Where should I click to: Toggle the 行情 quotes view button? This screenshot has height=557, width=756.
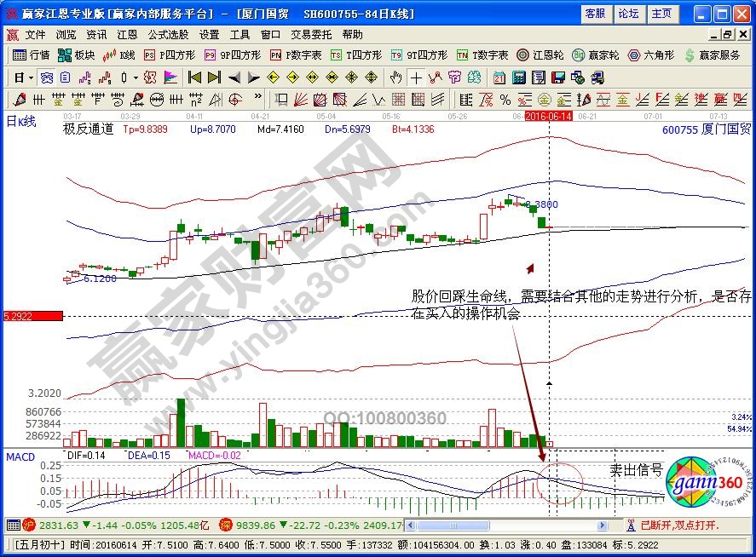tap(32, 55)
